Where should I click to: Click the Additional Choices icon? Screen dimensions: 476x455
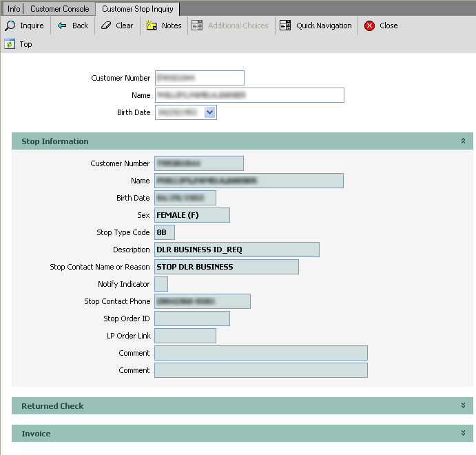pos(197,26)
